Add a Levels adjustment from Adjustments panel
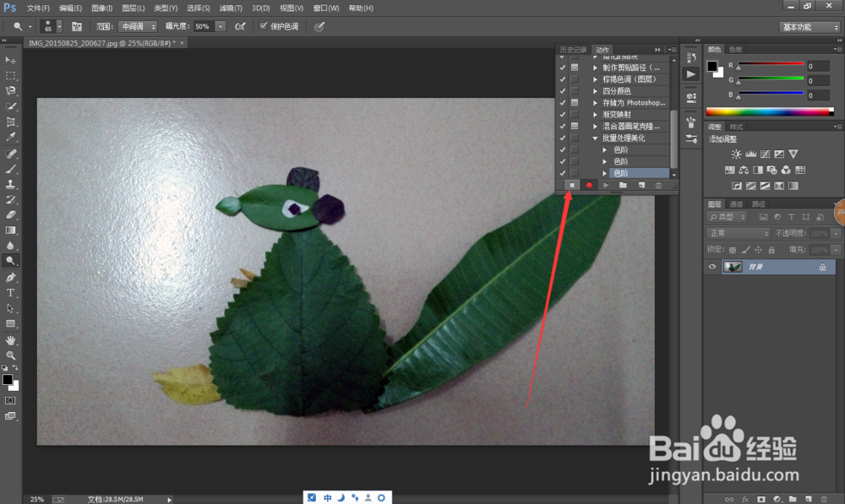Viewport: 845px width, 504px height. coord(750,154)
